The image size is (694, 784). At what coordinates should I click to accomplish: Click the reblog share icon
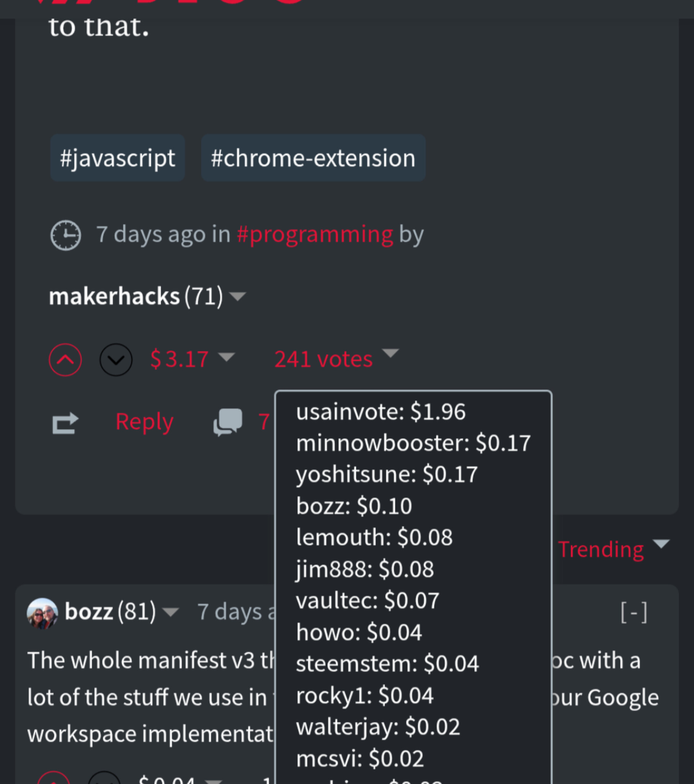[x=65, y=423]
